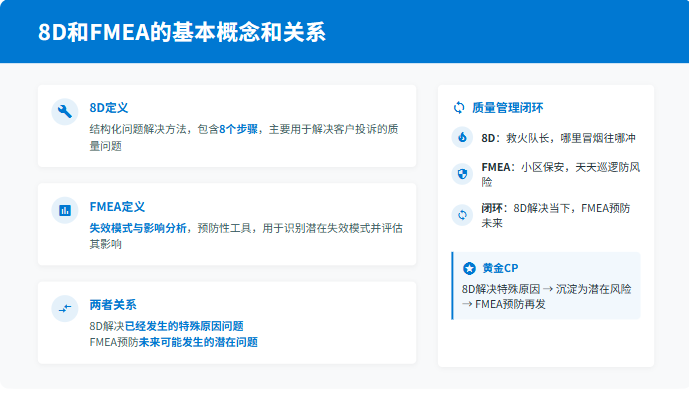Viewport: 689px width, 404px height.
Task: Click the wrench icon beside 8D定义
Action: pyautogui.click(x=65, y=112)
